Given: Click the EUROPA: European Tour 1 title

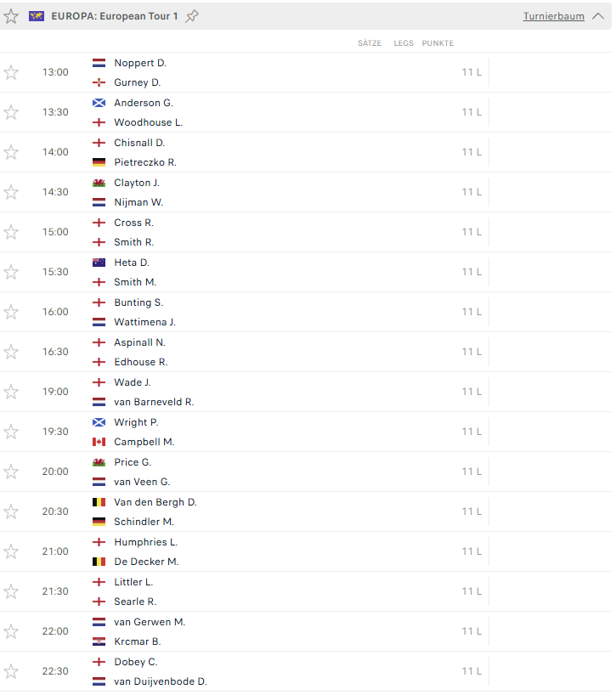Looking at the screenshot, I should [115, 16].
